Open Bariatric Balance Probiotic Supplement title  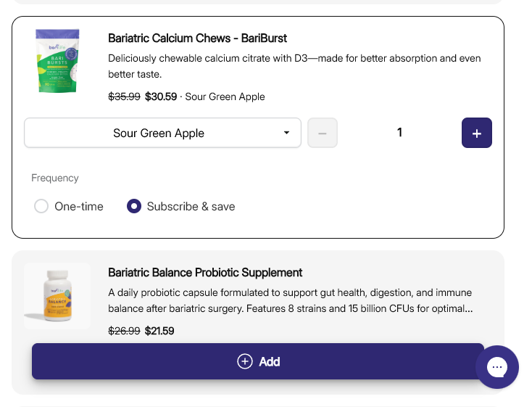205,273
